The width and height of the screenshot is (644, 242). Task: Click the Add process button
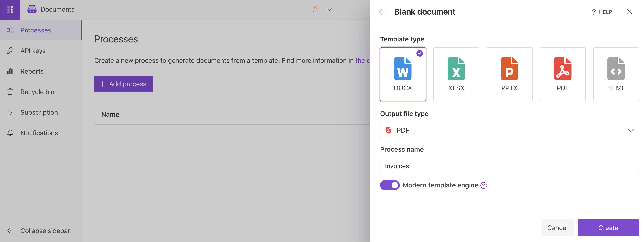tap(124, 84)
